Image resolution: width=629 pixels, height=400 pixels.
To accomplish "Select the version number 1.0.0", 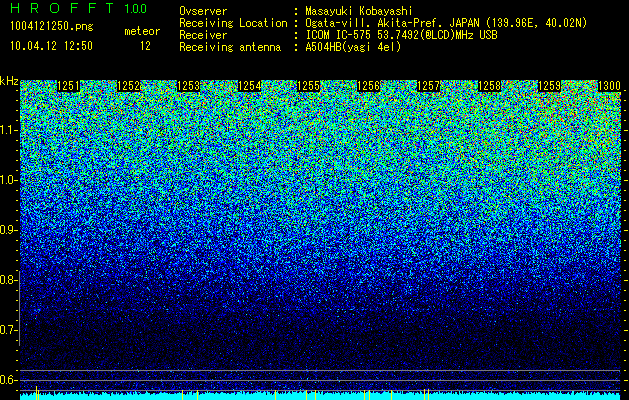I will point(135,9).
